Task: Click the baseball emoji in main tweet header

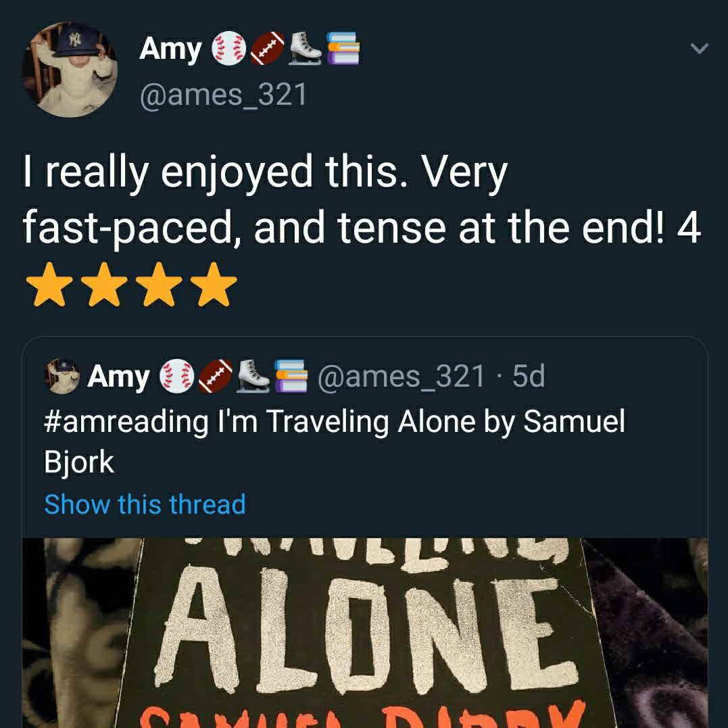Action: [228, 50]
